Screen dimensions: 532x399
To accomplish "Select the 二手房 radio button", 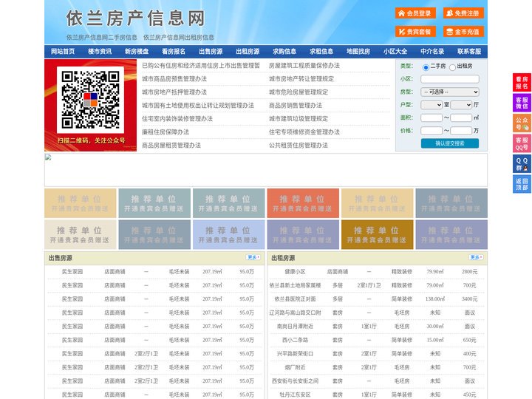I will pos(426,67).
